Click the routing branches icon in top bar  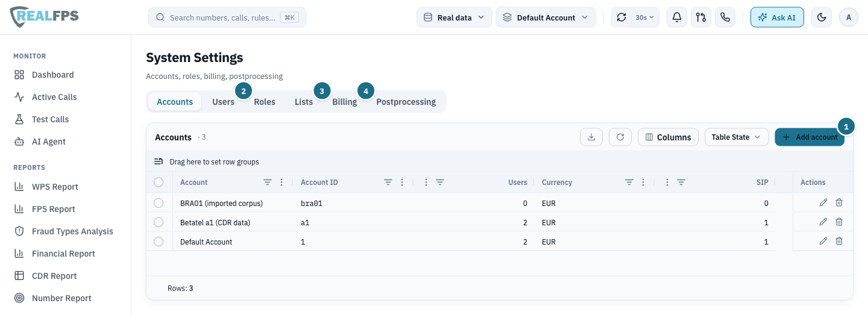coord(701,17)
